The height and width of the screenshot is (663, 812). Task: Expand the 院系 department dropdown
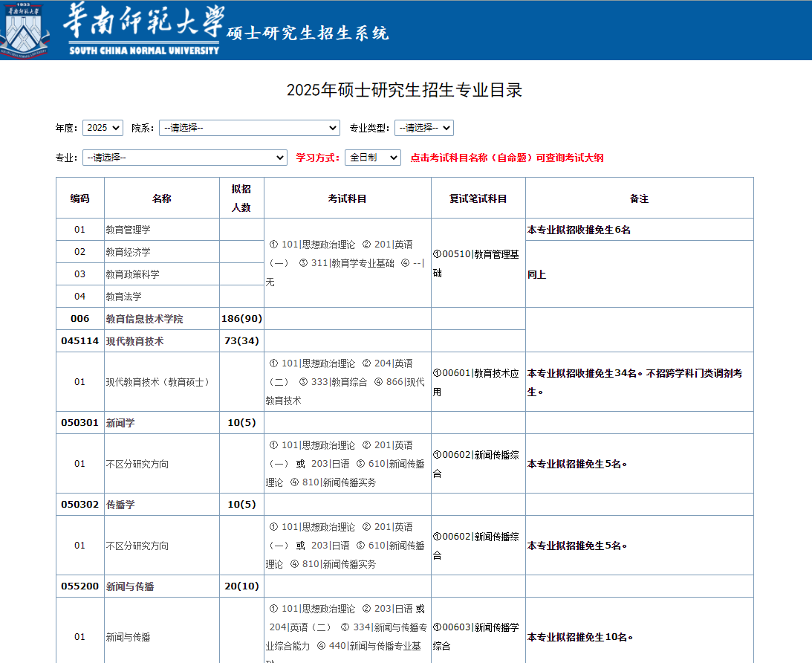[249, 128]
